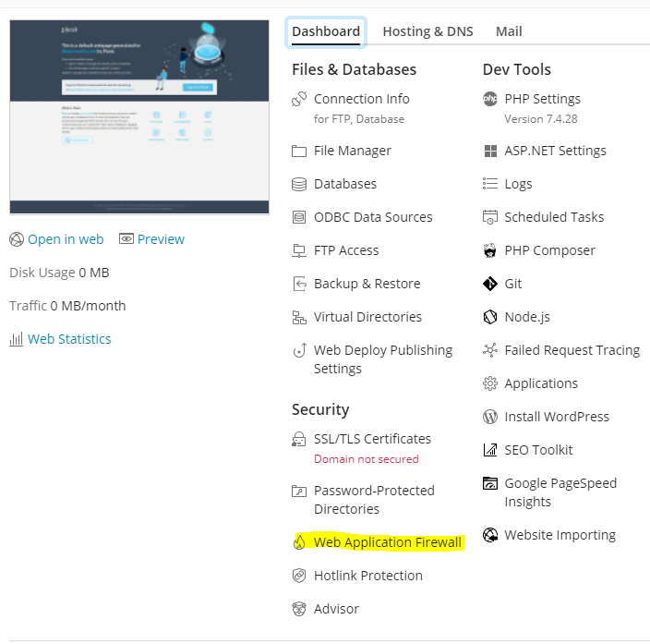The width and height of the screenshot is (650, 644).
Task: Click the ASP.NET Settings grid icon
Action: coord(489,151)
